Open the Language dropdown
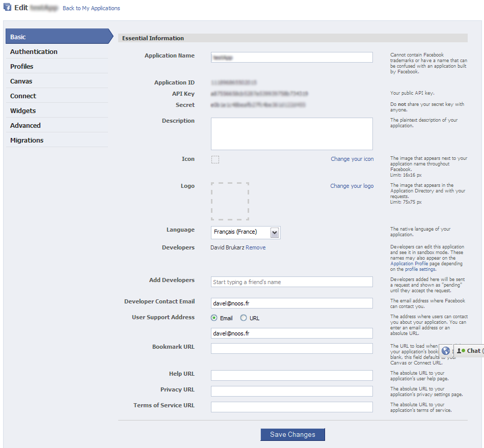 point(246,232)
